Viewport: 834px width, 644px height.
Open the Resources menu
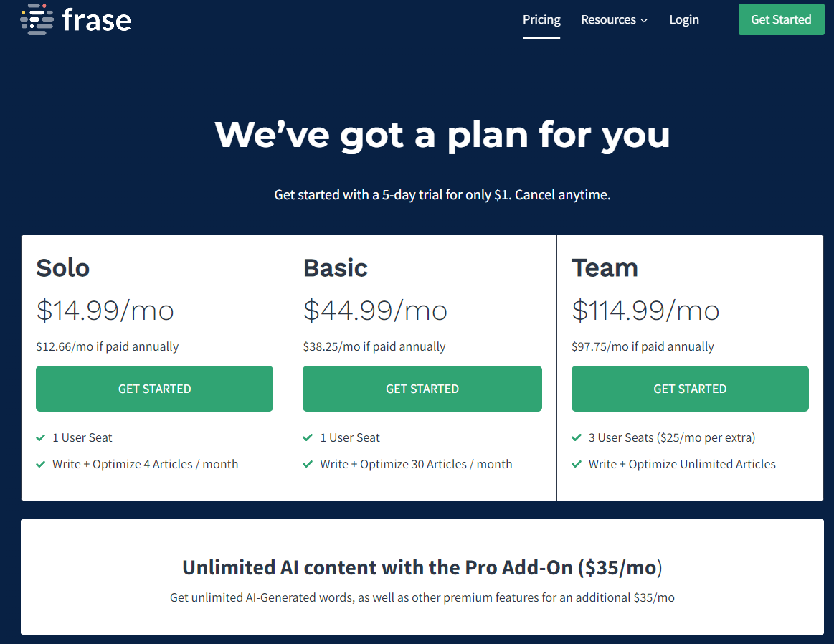click(x=608, y=19)
